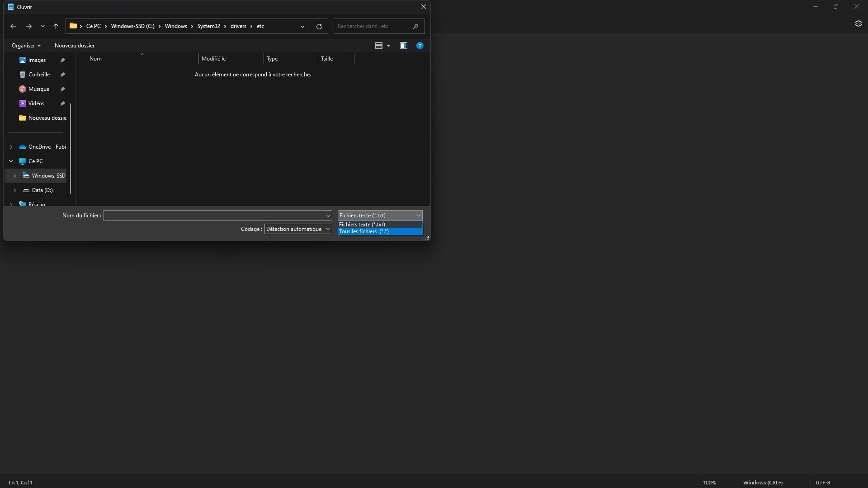Viewport: 868px width, 488px height.
Task: Open the file name history dropdown arrow
Action: 328,216
